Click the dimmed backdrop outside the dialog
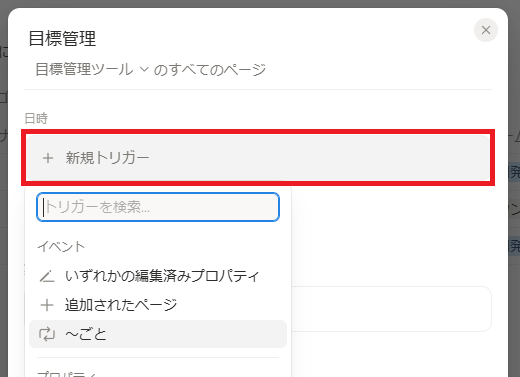This screenshot has width=520, height=377. pyautogui.click(x=4, y=200)
